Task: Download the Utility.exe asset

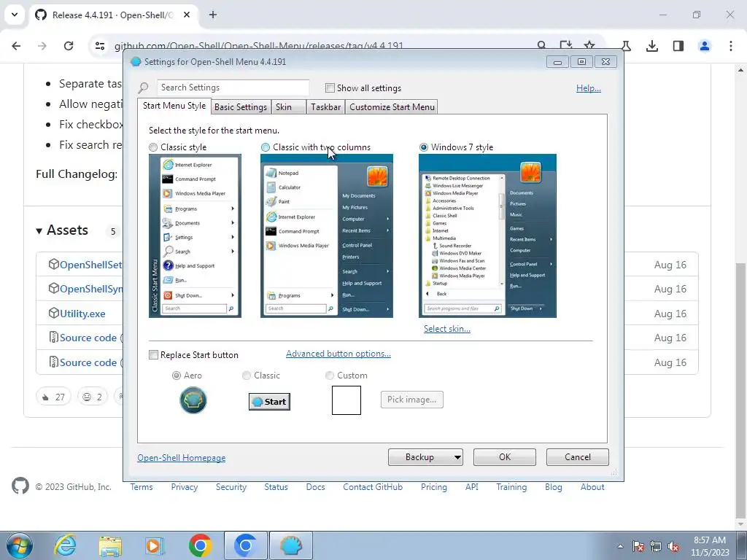Action: tap(82, 314)
